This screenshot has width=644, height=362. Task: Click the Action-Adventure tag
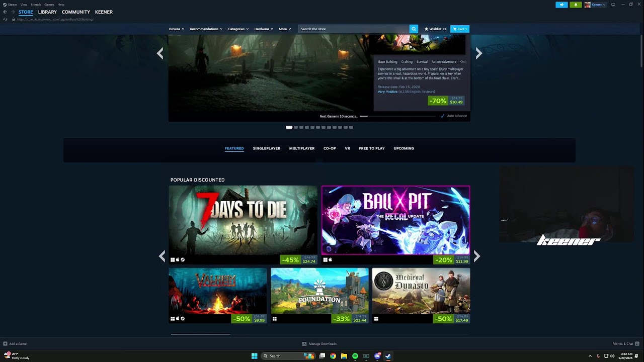[x=444, y=62]
